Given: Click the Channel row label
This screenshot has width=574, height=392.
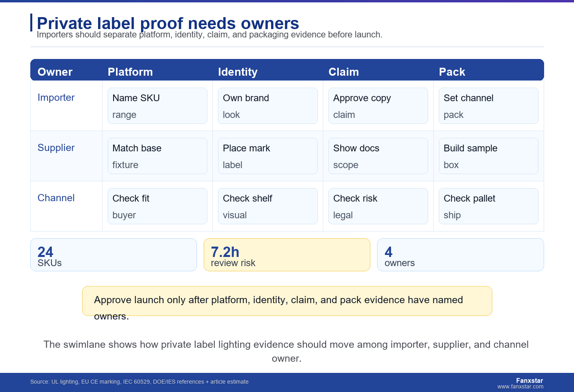Looking at the screenshot, I should [x=56, y=198].
